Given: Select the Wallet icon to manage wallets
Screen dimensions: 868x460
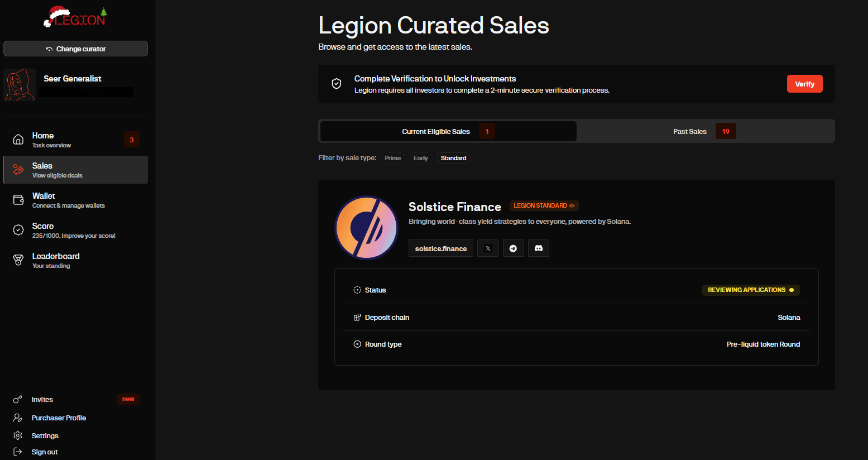Looking at the screenshot, I should tap(18, 199).
